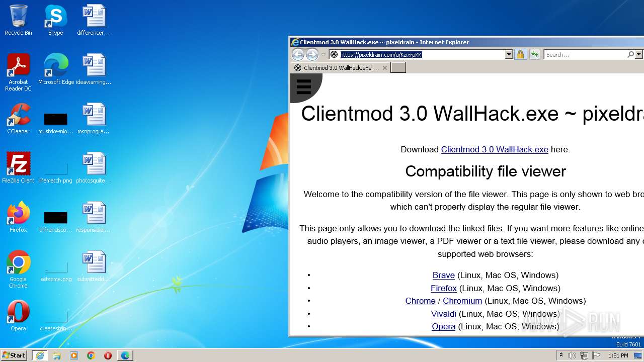The width and height of the screenshot is (644, 362).
Task: Select the setsome.png file icon
Action: click(55, 270)
